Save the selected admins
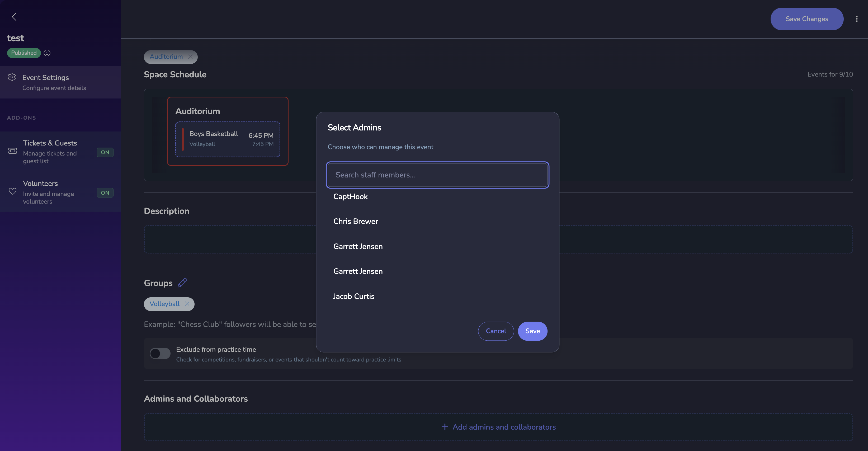Viewport: 868px width, 451px height. tap(532, 331)
